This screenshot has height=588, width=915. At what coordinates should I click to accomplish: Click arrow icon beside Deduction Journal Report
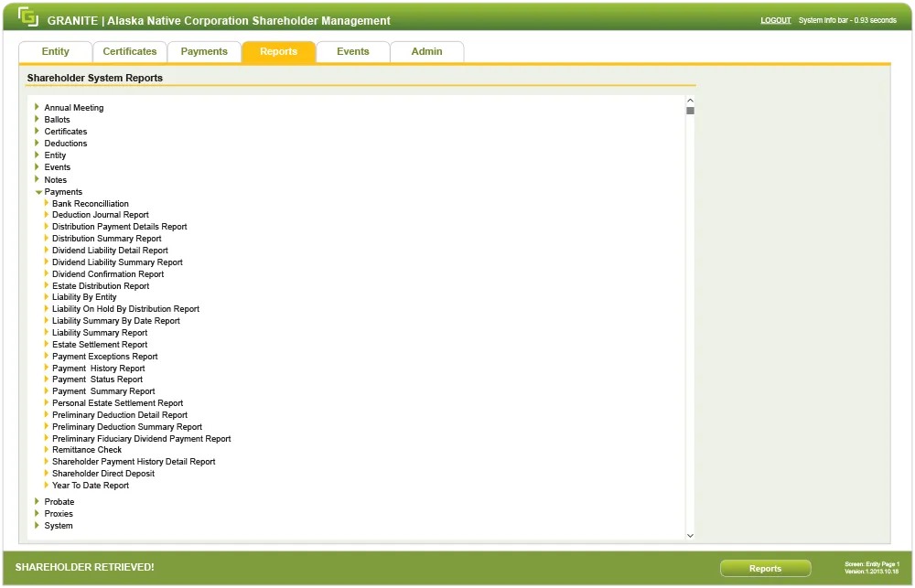pos(47,215)
